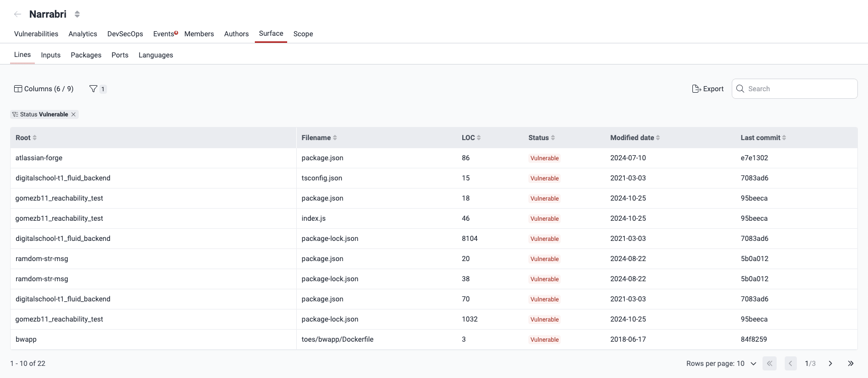This screenshot has height=378, width=868.
Task: Open the Authors tab
Action: point(236,34)
